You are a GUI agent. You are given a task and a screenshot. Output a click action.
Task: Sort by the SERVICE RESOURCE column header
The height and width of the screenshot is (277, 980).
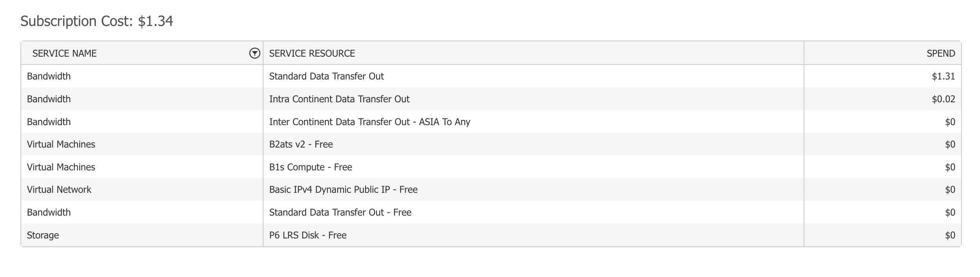(x=312, y=54)
